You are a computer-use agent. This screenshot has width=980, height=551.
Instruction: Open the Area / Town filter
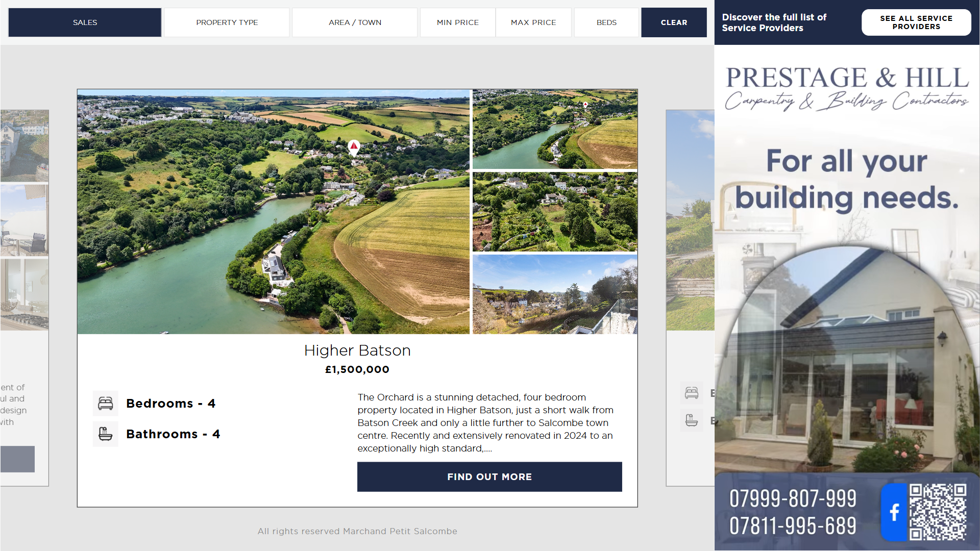point(355,22)
